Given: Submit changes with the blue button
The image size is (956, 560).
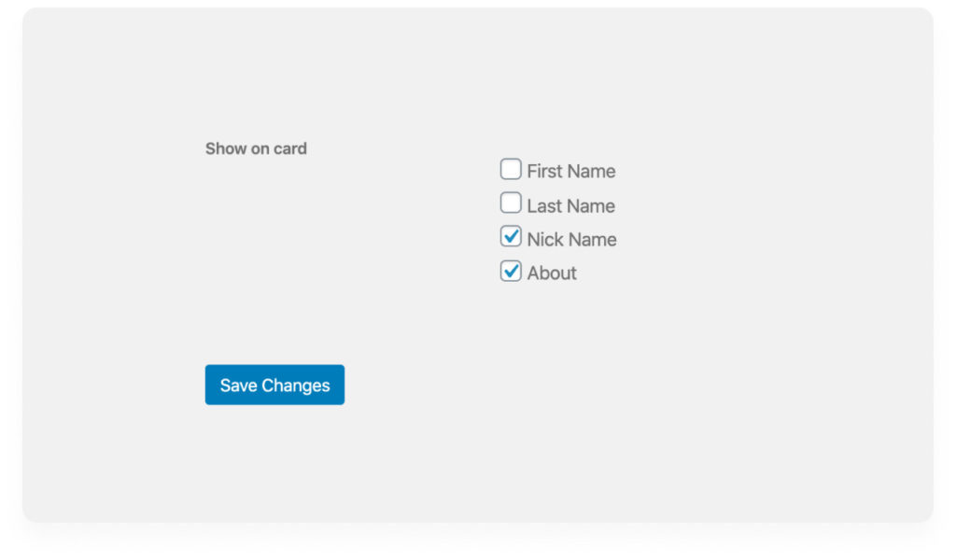Looking at the screenshot, I should pos(274,385).
